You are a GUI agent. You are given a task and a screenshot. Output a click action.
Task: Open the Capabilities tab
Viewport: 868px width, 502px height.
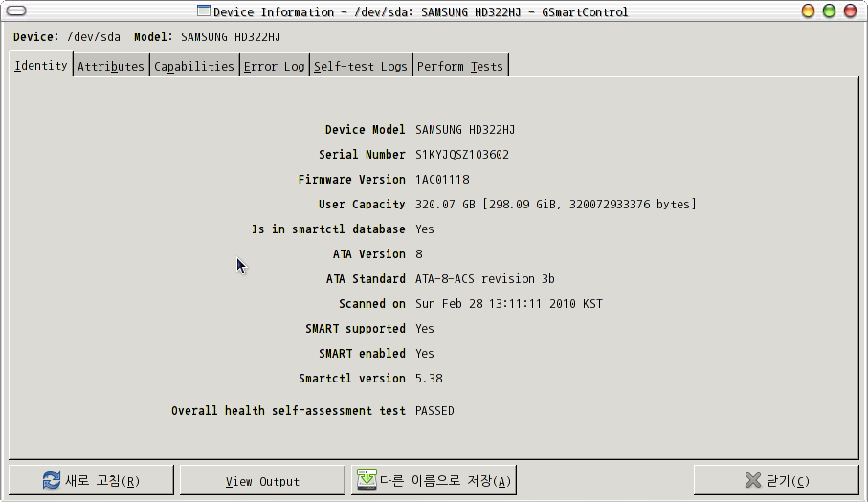[194, 66]
